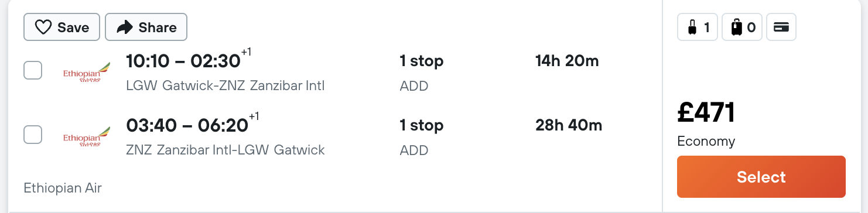
Task: Click Ethiopian logo on the outbound flight
Action: [x=87, y=73]
